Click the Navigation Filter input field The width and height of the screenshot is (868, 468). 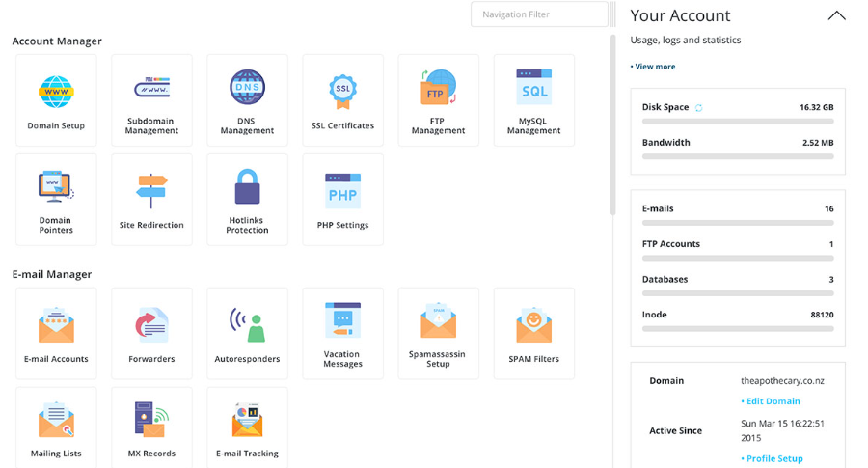pos(539,14)
